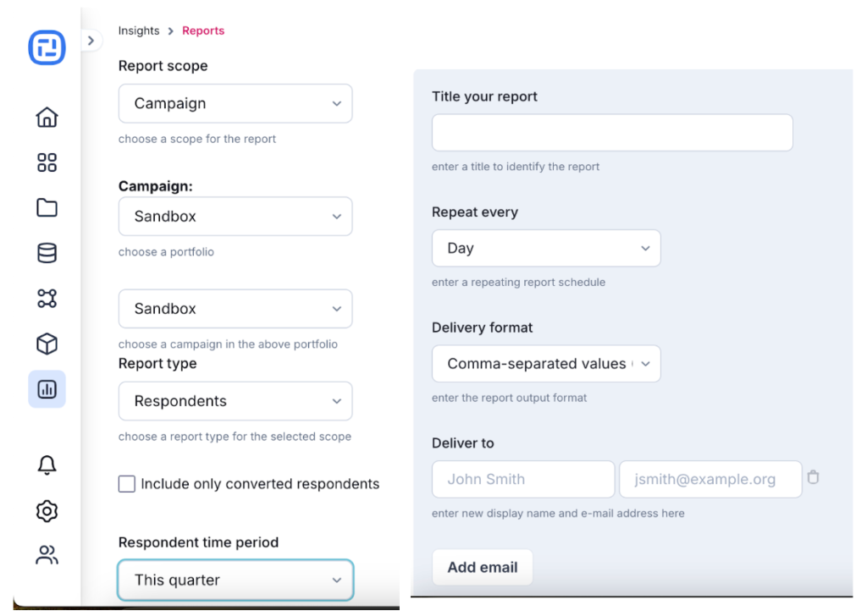Click the Add email button
The height and width of the screenshot is (616, 867).
(x=482, y=568)
